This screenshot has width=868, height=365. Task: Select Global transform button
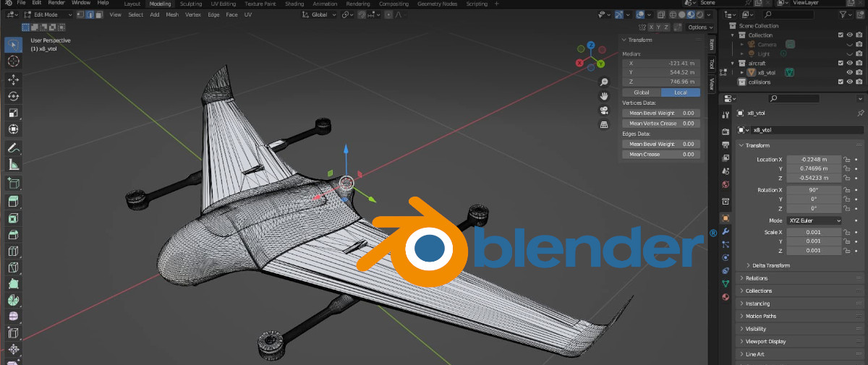pyautogui.click(x=642, y=93)
